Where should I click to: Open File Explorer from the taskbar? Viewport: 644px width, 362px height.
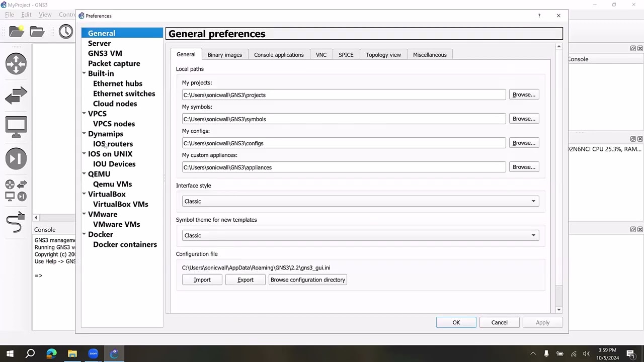pos(72,353)
